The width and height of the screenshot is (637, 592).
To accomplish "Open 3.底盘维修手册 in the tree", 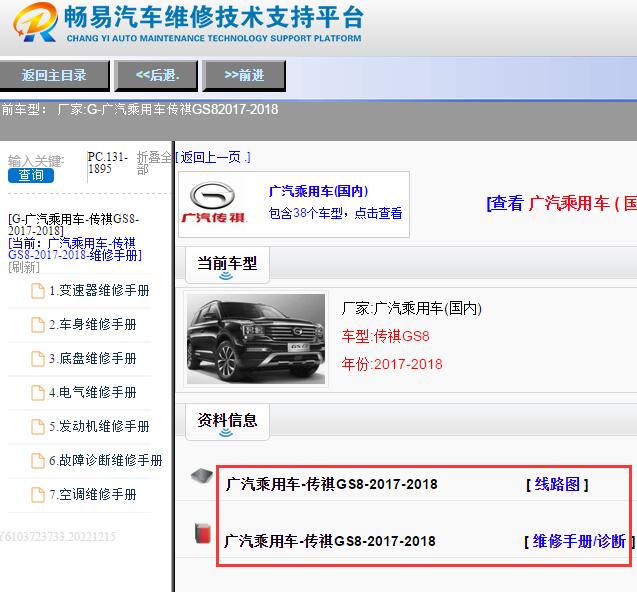I will pyautogui.click(x=93, y=359).
